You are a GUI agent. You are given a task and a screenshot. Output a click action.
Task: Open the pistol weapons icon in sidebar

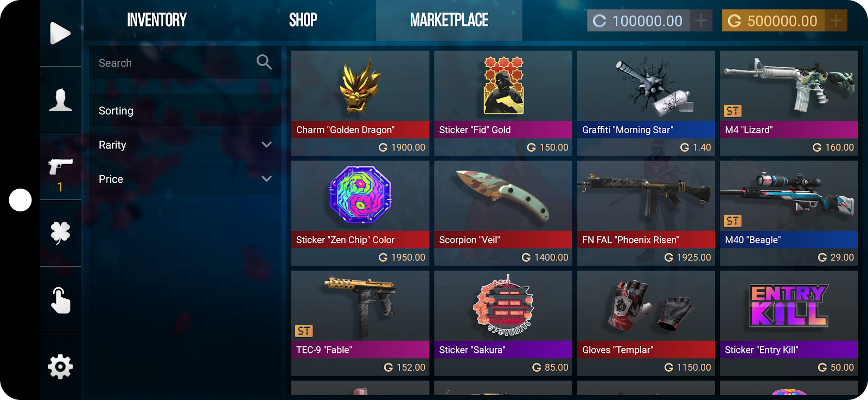coord(60,166)
